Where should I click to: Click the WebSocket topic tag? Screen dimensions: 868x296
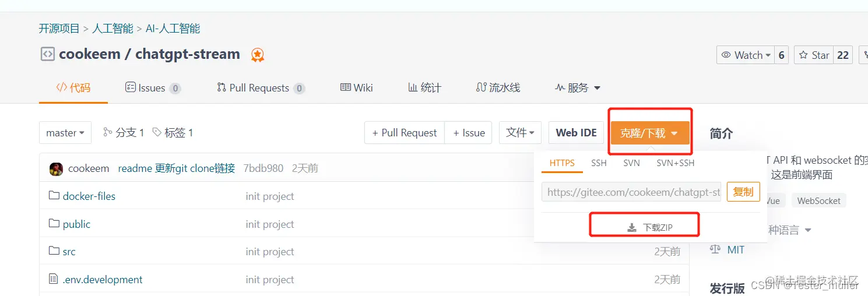coord(818,200)
